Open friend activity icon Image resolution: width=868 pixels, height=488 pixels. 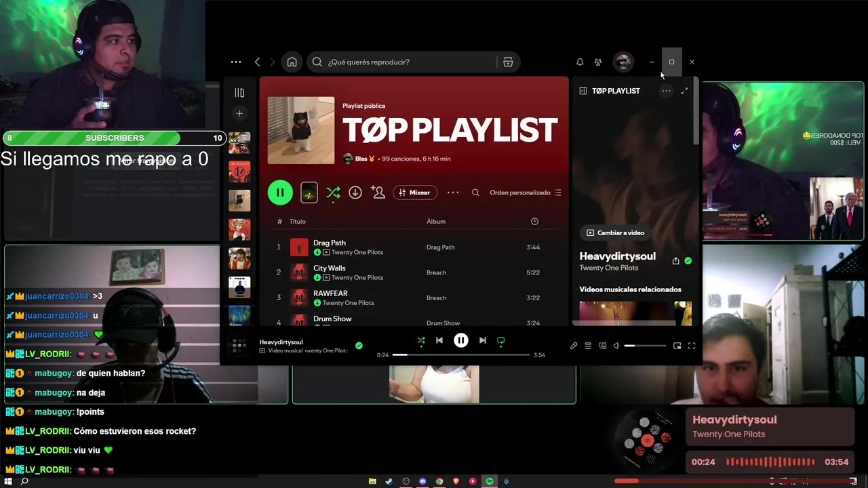pos(598,62)
